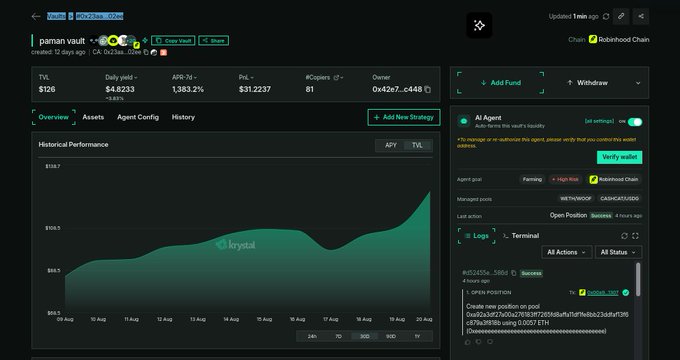Viewport: 680px width, 360px height.
Task: Open the [all settings] link
Action: coord(599,121)
